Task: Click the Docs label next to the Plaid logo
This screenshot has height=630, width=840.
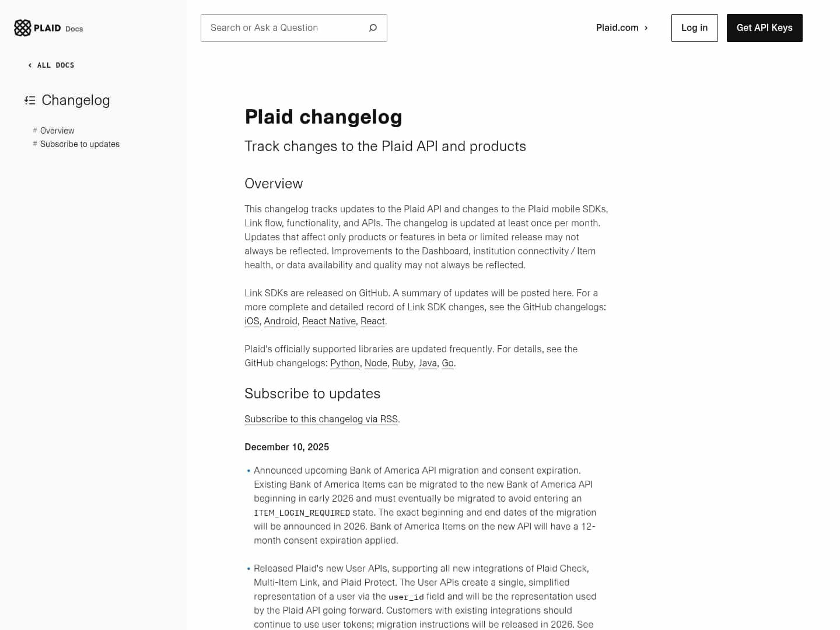Action: click(x=73, y=29)
